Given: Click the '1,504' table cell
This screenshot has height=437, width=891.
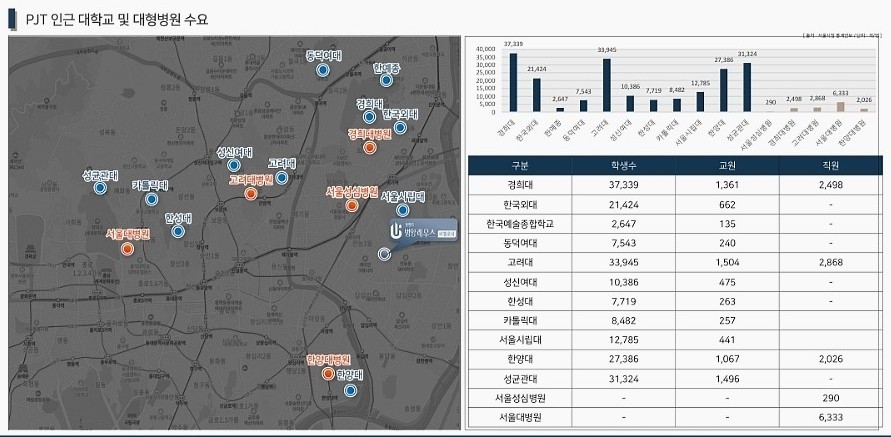Looking at the screenshot, I should (x=727, y=263).
